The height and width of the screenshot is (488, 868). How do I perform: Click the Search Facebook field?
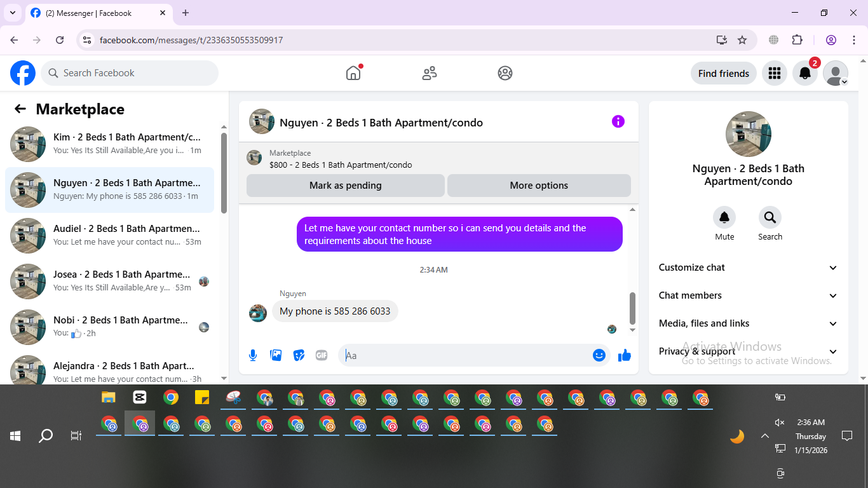[x=130, y=73]
